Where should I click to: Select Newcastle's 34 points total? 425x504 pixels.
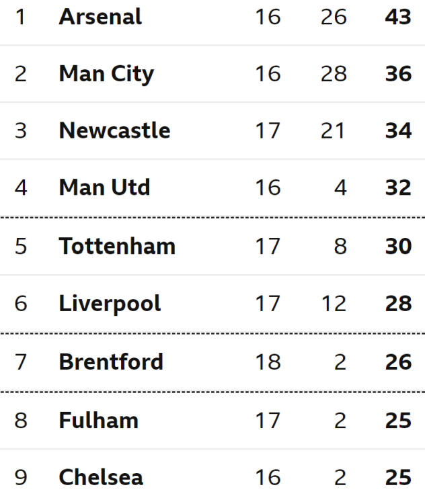coord(398,130)
